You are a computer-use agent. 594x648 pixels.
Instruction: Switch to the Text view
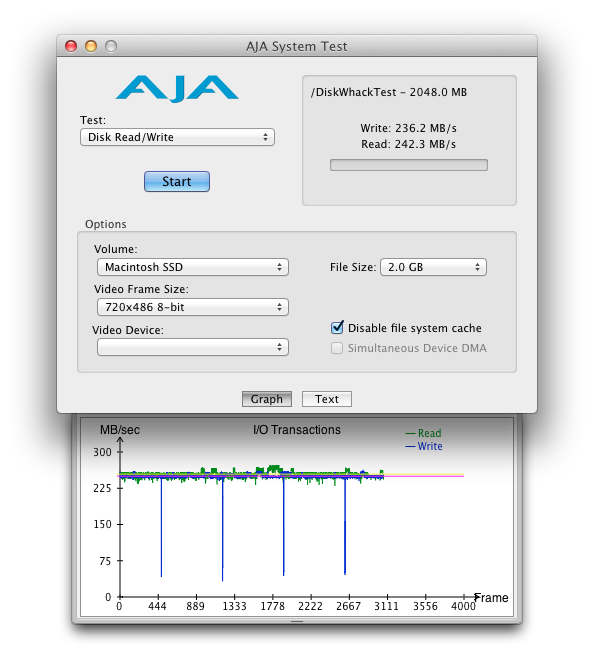(x=327, y=399)
